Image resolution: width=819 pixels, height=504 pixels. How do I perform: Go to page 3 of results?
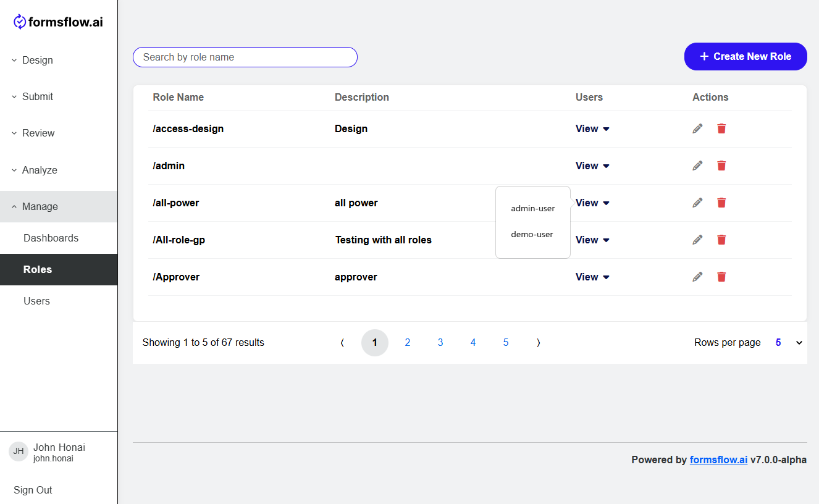click(440, 343)
